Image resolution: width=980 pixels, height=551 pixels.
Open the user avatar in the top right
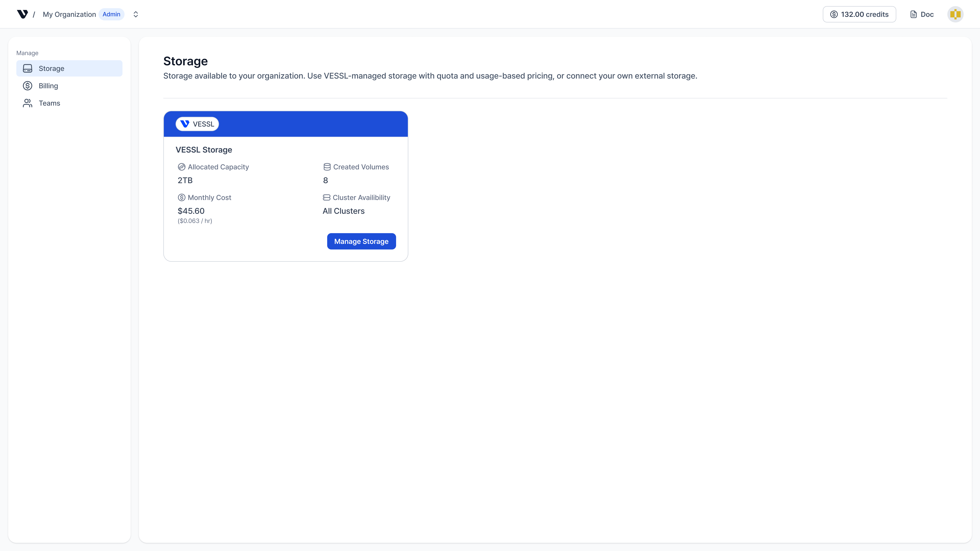(x=955, y=14)
